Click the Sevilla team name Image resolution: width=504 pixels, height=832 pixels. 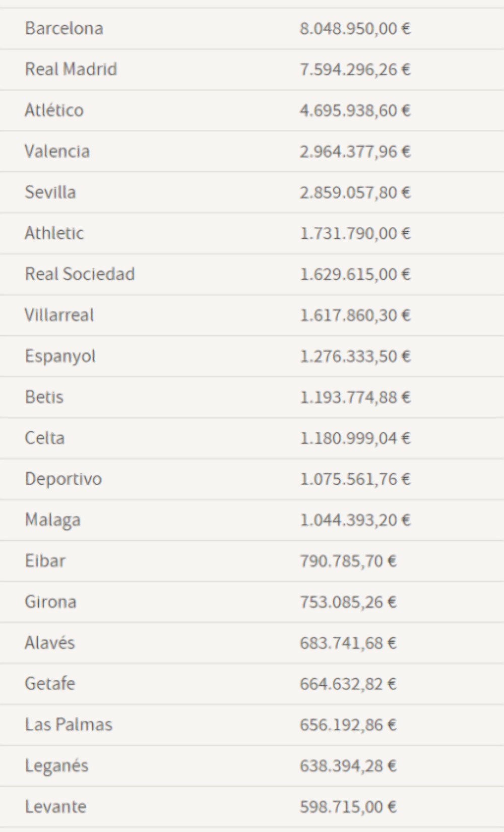[x=50, y=192]
